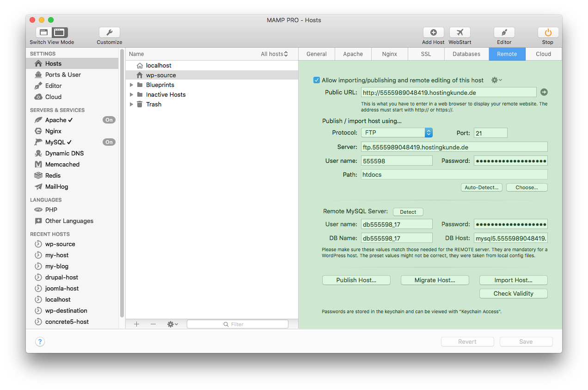
Task: Select MailHog in the sidebar
Action: 56,186
